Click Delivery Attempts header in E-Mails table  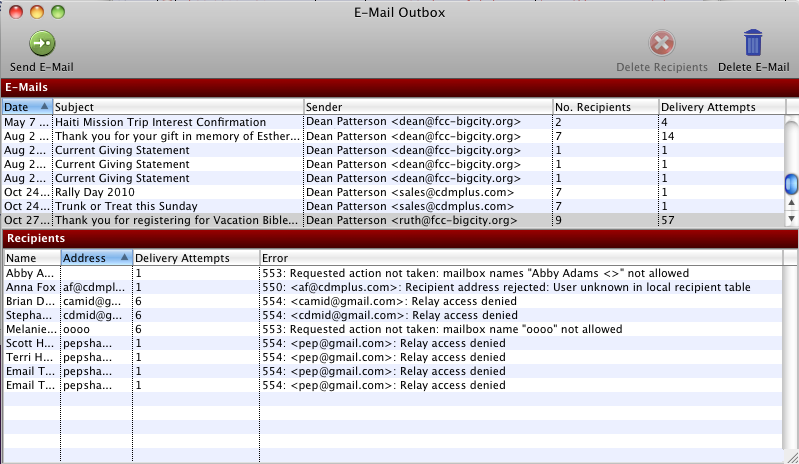721,107
